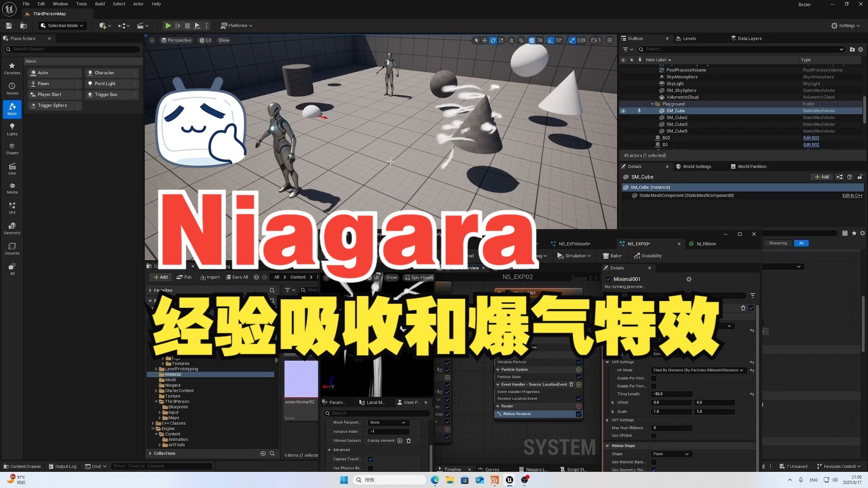Select the Cine category icon
The height and width of the screenshot is (488, 868).
pos(12,169)
